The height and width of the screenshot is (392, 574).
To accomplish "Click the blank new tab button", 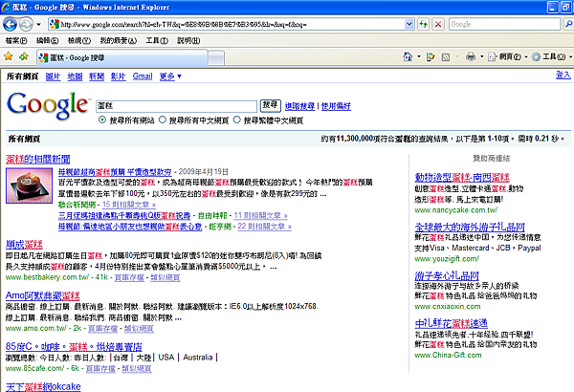I will coord(216,58).
